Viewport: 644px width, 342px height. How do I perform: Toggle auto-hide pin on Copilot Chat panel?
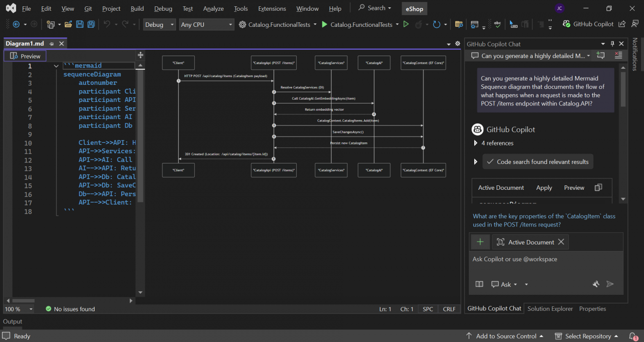(x=613, y=44)
